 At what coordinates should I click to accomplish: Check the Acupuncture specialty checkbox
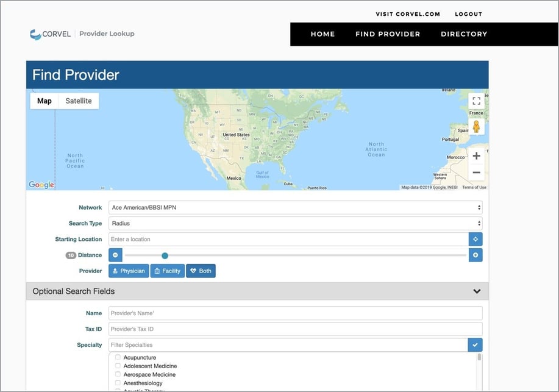tap(118, 357)
